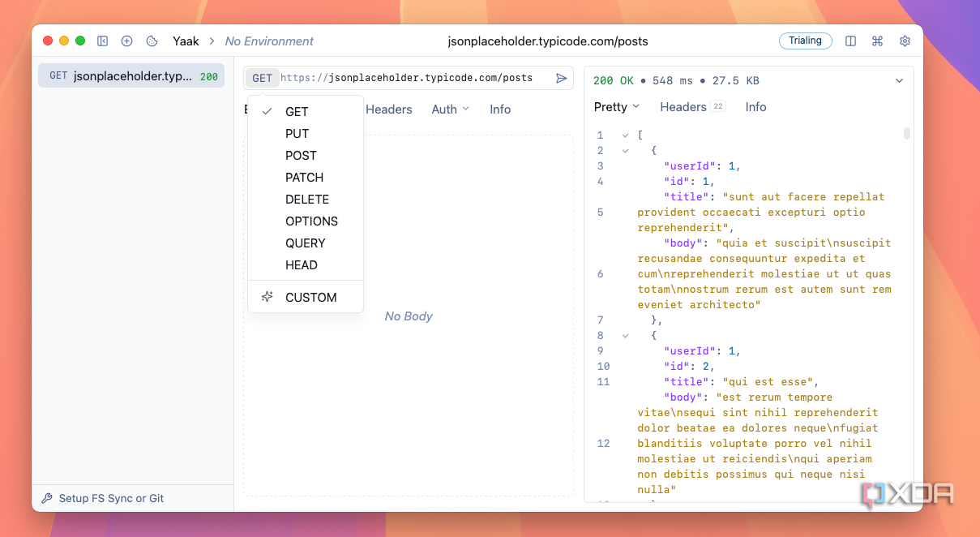Click the 548 ms response time
The height and width of the screenshot is (537, 980).
click(671, 80)
